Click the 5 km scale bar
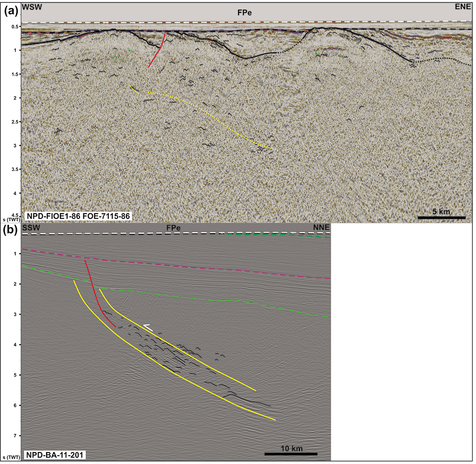Screen dimensions: 476x464 [x=442, y=217]
